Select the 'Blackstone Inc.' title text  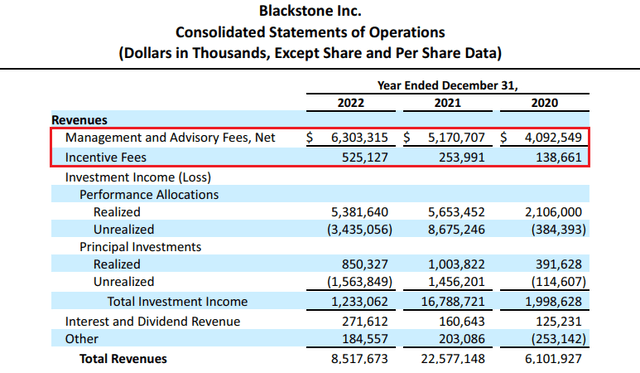(x=310, y=11)
